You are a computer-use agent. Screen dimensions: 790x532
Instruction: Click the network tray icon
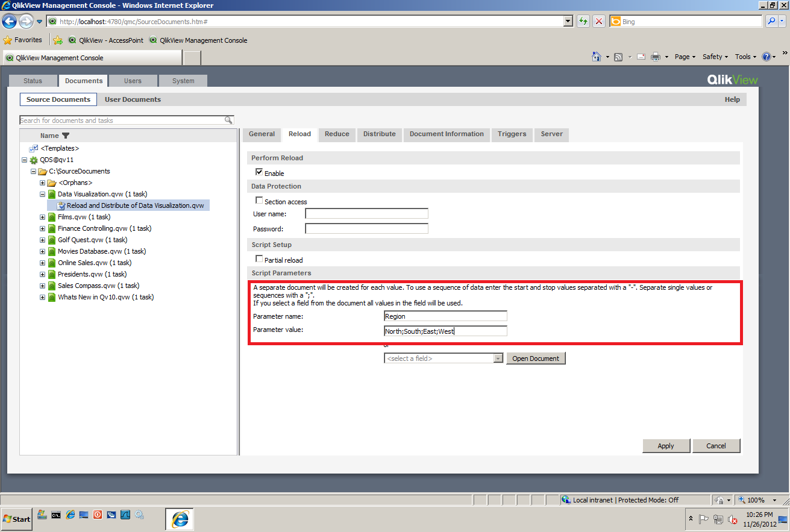[718, 519]
